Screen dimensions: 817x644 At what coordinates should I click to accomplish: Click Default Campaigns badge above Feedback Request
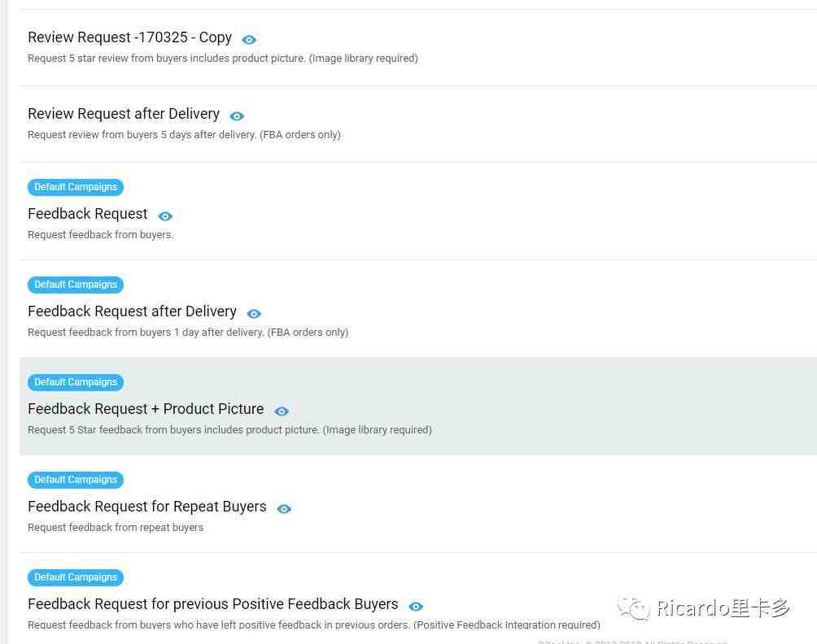pyautogui.click(x=76, y=187)
